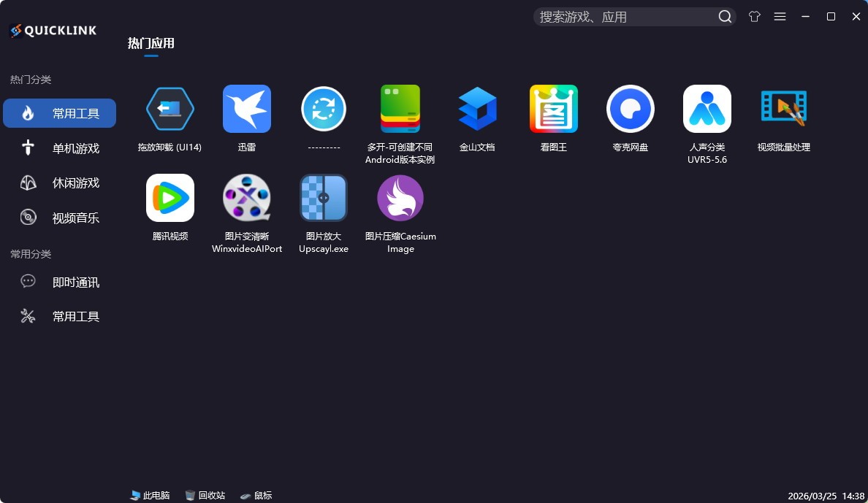Open the 金山文档 blue cube icon
Viewport: 868px width, 503px height.
477,109
